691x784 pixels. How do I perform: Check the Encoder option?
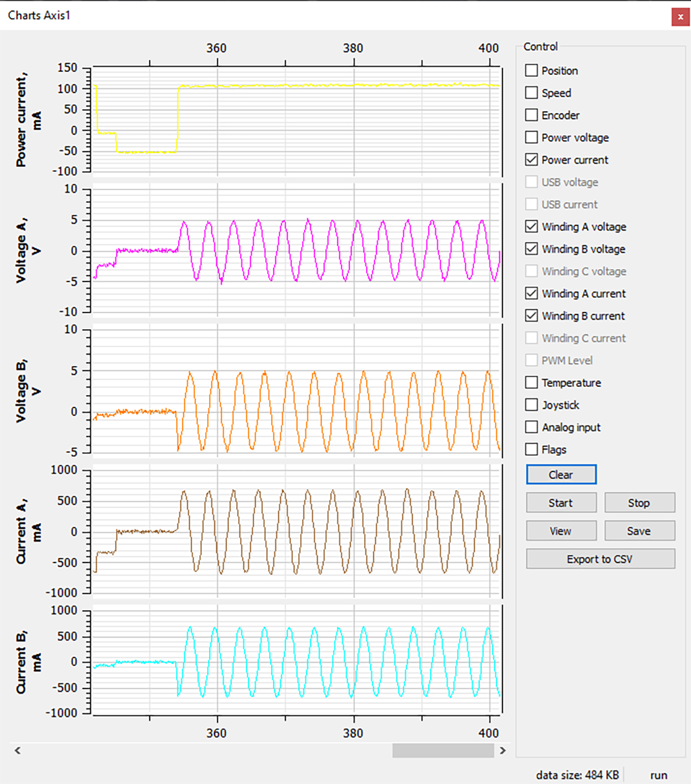tap(532, 115)
